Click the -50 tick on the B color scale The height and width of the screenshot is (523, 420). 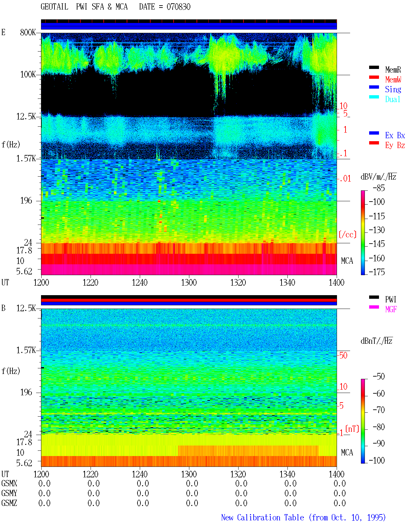[x=379, y=376]
